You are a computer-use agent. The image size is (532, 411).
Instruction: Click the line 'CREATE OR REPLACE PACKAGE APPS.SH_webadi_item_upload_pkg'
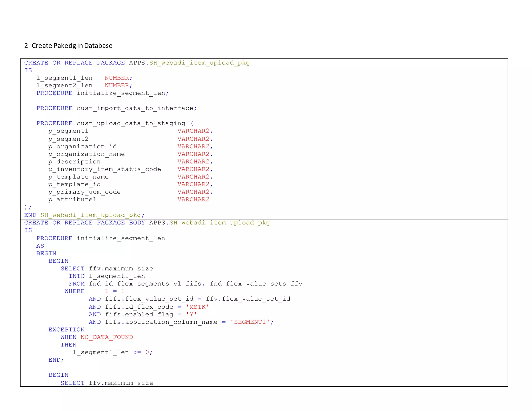pyautogui.click(x=137, y=63)
